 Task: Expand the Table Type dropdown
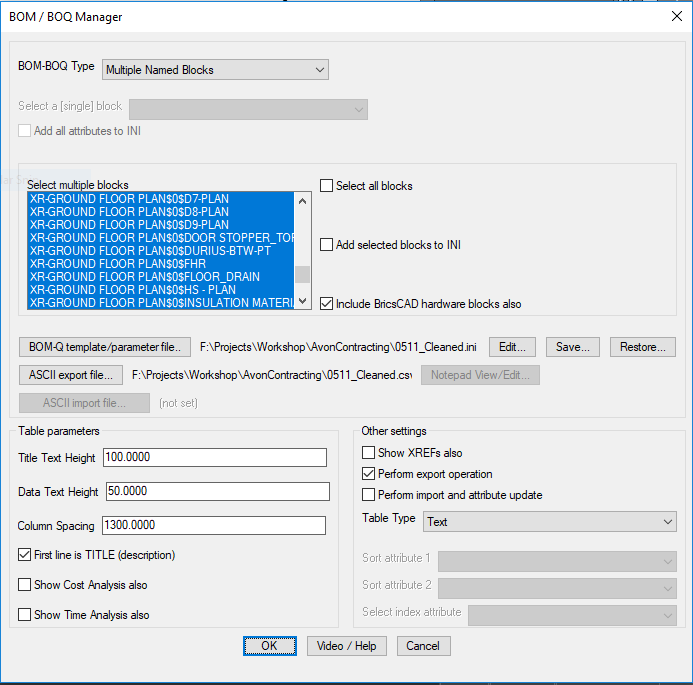point(549,522)
